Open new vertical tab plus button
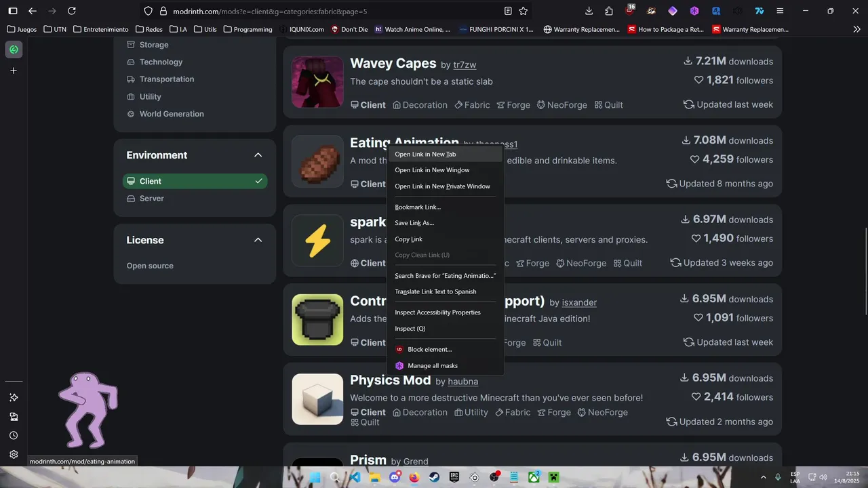This screenshot has width=868, height=488. tap(14, 70)
